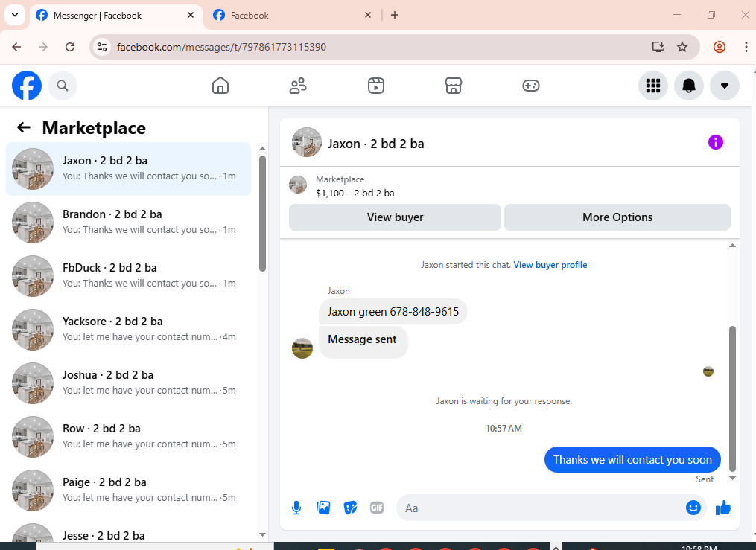
Task: Expand the account dropdown arrow
Action: tap(724, 86)
